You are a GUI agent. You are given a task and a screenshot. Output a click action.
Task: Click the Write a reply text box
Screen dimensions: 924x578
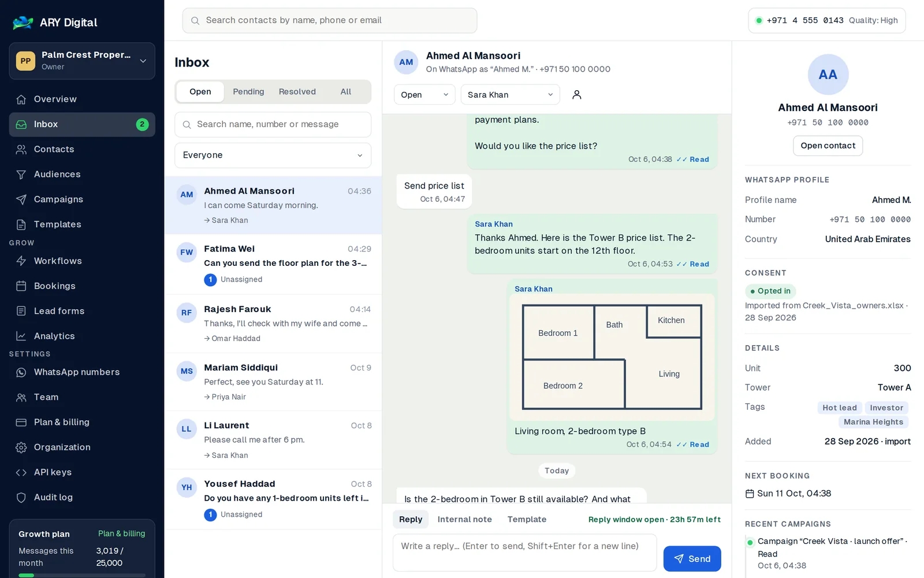tap(524, 553)
